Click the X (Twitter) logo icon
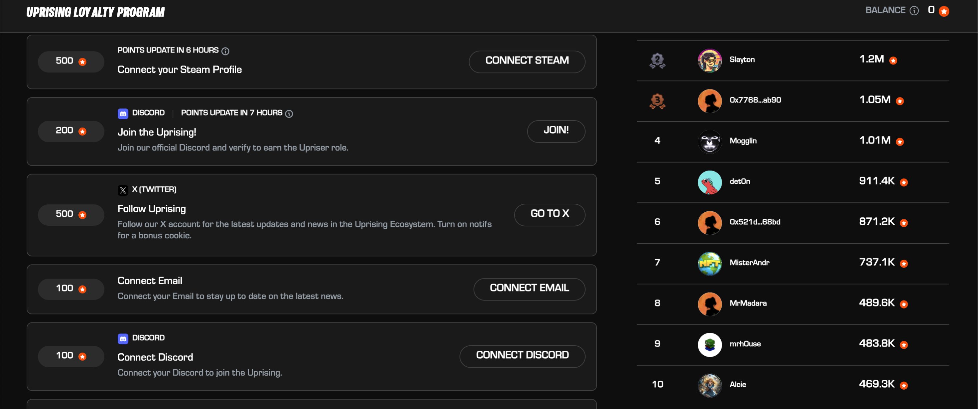Viewport: 980px width, 409px height. (x=123, y=190)
